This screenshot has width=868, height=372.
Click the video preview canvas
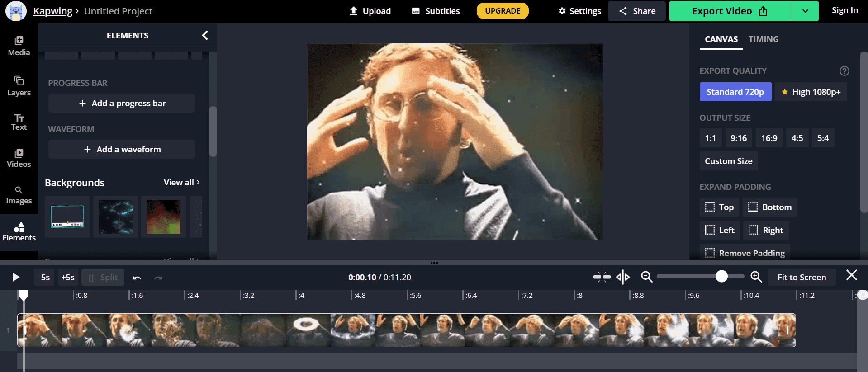tap(455, 141)
